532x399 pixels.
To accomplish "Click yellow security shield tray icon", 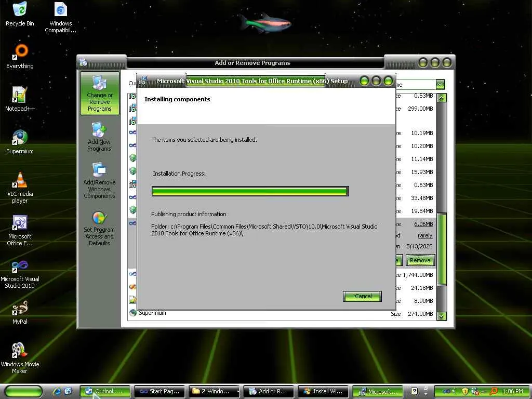I will pos(465,391).
